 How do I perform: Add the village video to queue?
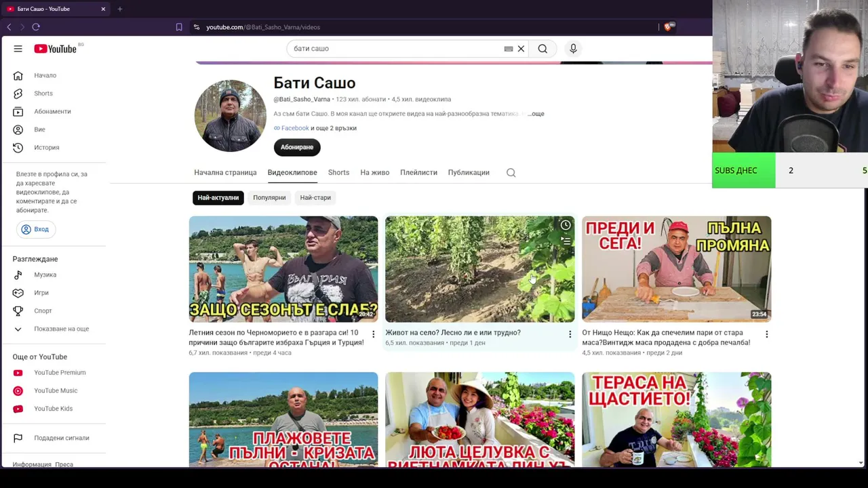click(x=566, y=241)
